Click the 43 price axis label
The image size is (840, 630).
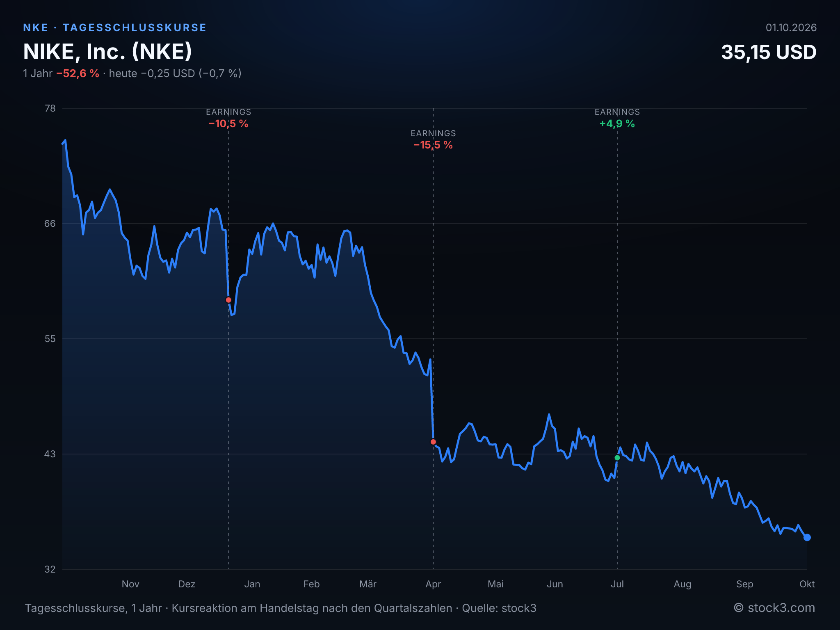pos(50,454)
